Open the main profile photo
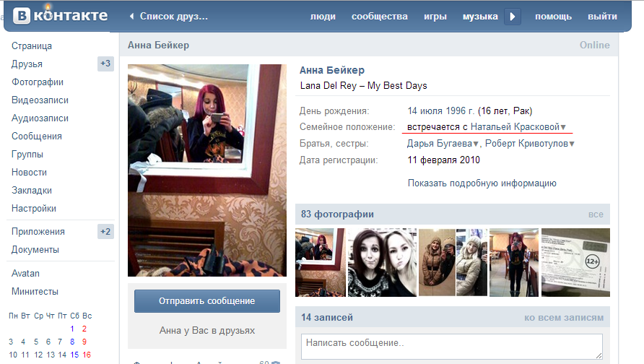The height and width of the screenshot is (364, 644). 207,170
